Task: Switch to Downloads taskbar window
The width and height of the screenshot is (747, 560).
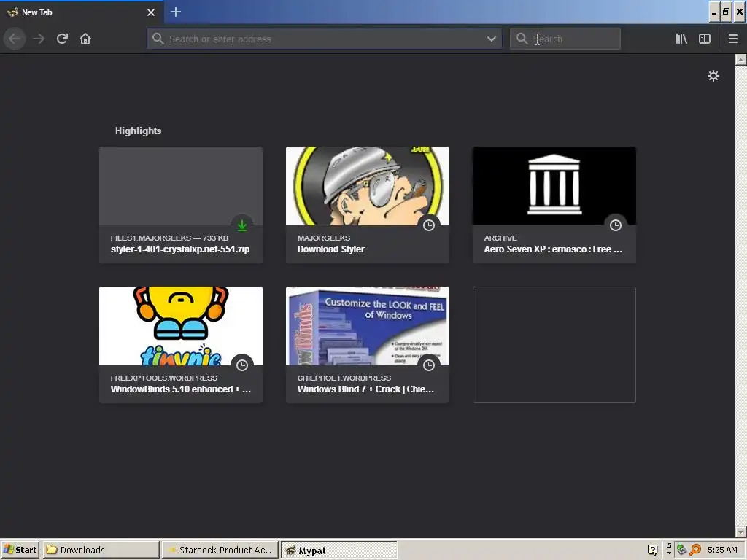Action: click(x=101, y=550)
